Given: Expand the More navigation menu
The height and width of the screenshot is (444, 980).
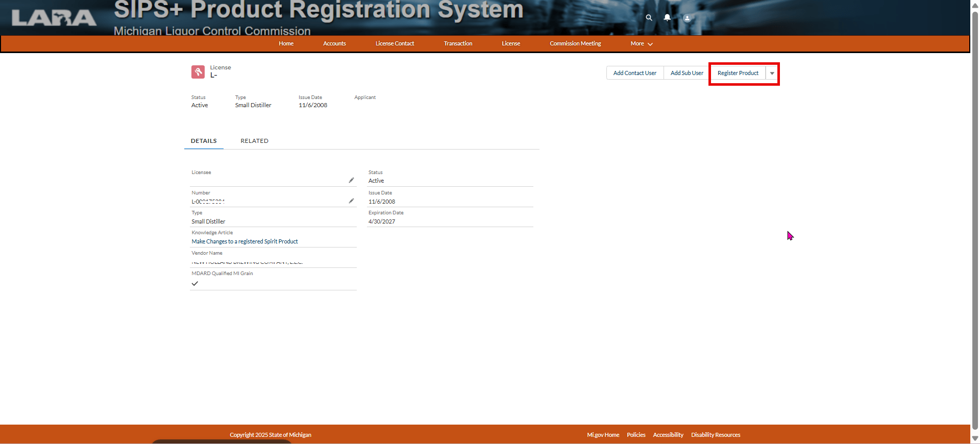Looking at the screenshot, I should pos(642,44).
